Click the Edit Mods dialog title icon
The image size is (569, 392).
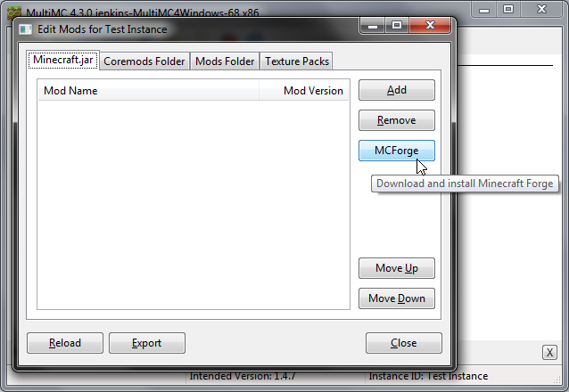coord(25,29)
